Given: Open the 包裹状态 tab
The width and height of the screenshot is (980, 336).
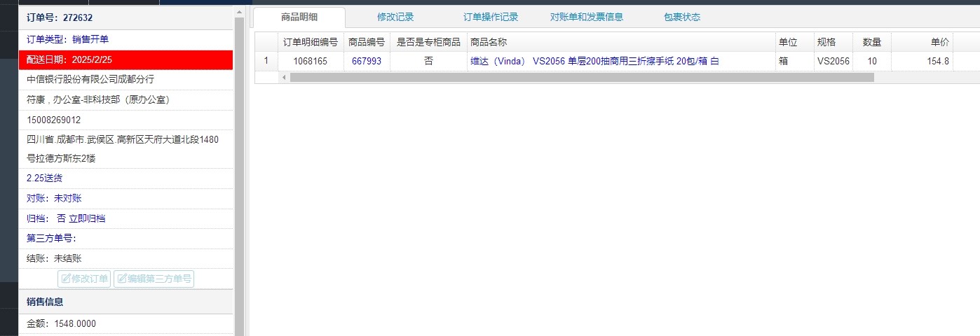Looking at the screenshot, I should (682, 17).
